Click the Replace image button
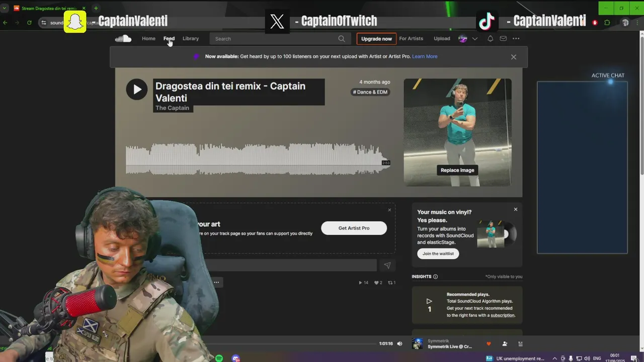The width and height of the screenshot is (644, 362). pyautogui.click(x=457, y=170)
